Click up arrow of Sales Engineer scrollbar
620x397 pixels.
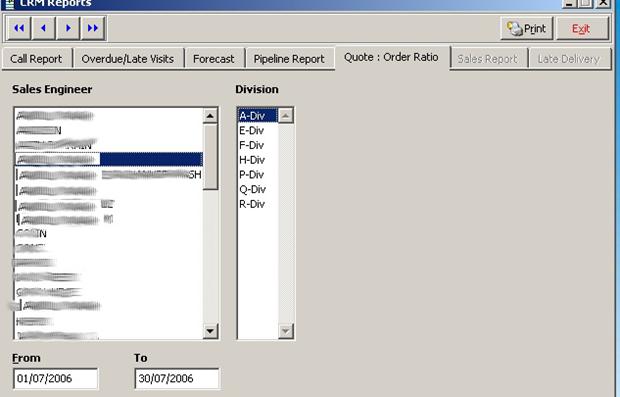click(210, 116)
